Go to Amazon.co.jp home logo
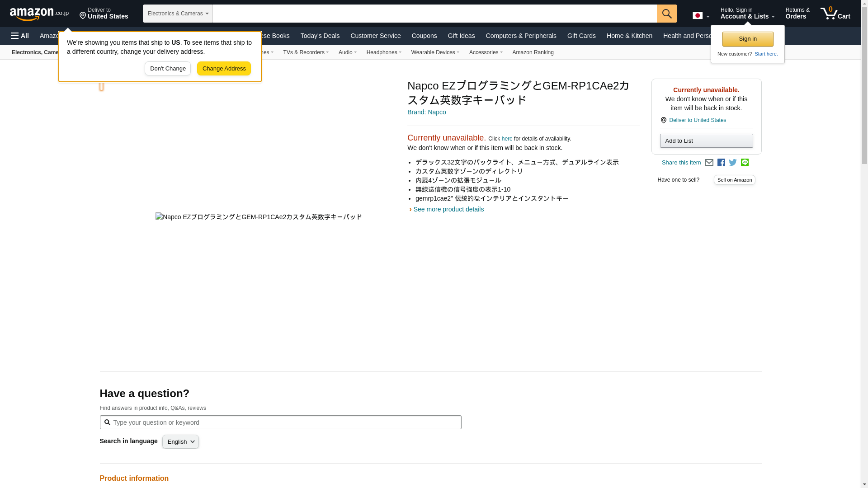The width and height of the screenshot is (868, 488). pos(39,14)
